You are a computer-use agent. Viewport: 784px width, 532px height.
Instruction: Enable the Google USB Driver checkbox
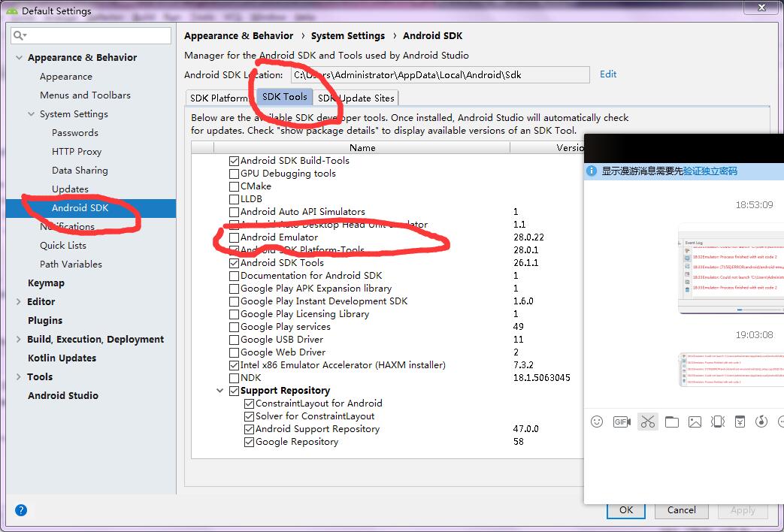pos(234,340)
